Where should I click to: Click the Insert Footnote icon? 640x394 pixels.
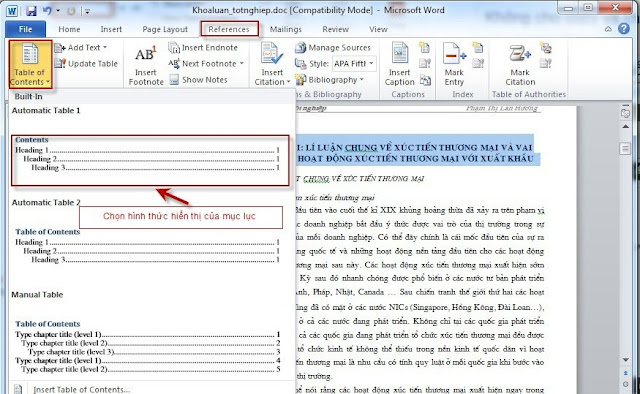pyautogui.click(x=146, y=65)
